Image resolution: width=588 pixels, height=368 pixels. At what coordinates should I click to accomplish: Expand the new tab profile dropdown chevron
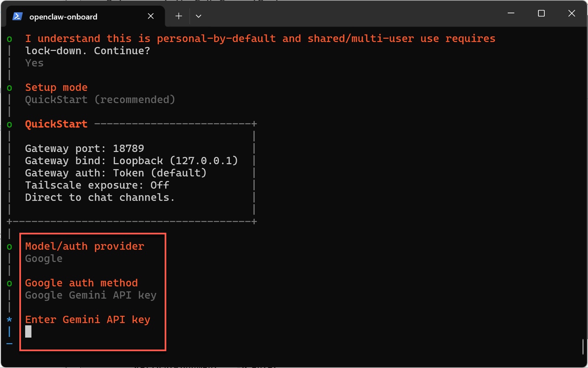(x=199, y=16)
